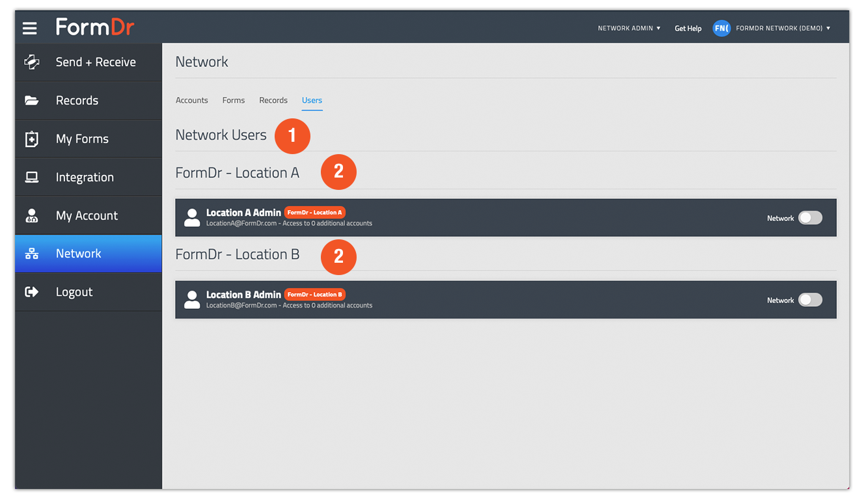
Task: Click the Network Users heading
Action: (x=221, y=135)
